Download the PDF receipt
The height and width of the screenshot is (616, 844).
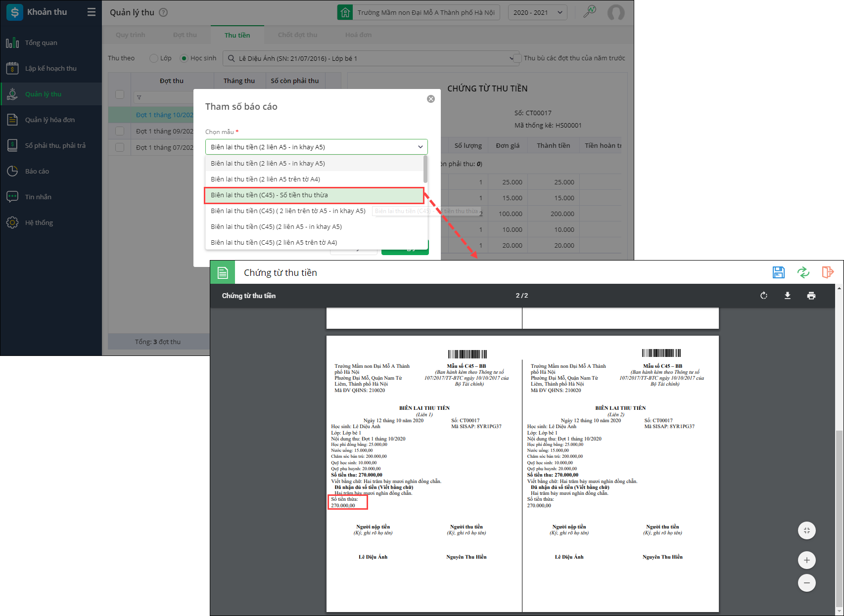788,296
